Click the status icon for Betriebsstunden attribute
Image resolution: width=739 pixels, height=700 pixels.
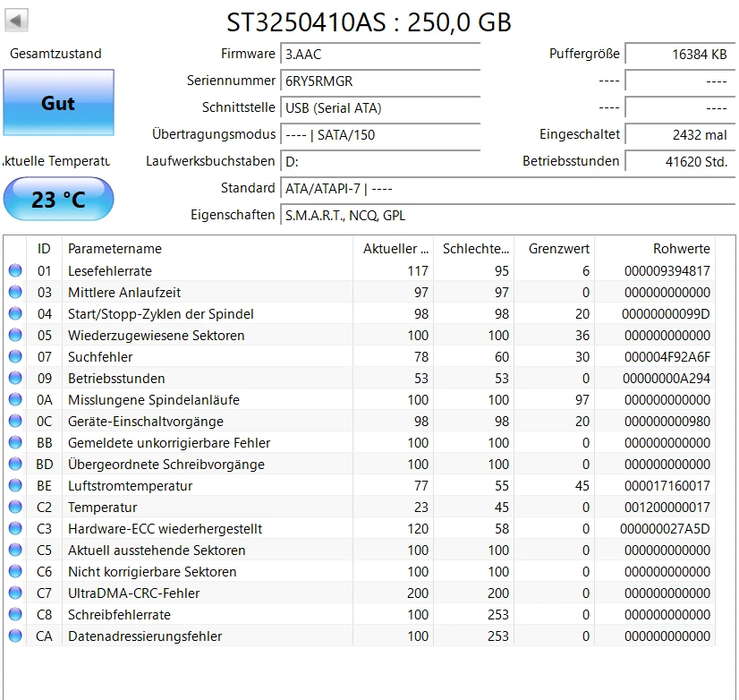click(14, 379)
